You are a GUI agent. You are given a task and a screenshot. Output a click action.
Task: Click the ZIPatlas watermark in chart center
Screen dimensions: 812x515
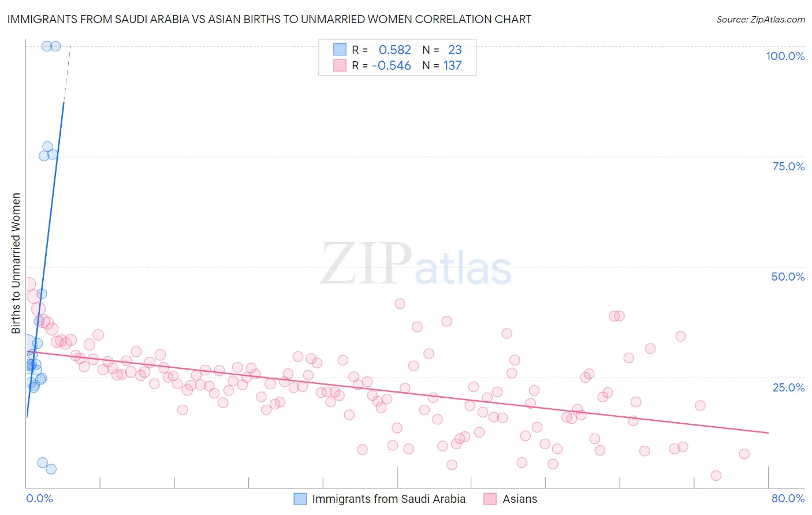pyautogui.click(x=416, y=265)
